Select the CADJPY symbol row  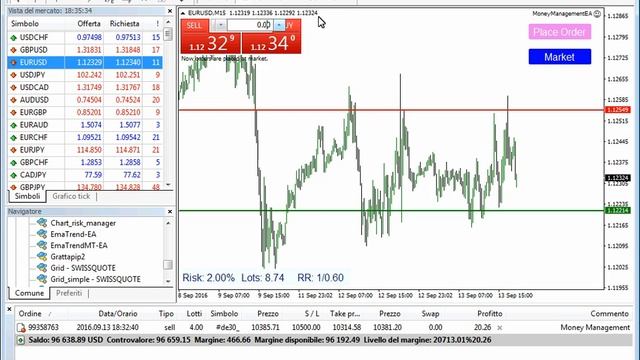(85, 175)
